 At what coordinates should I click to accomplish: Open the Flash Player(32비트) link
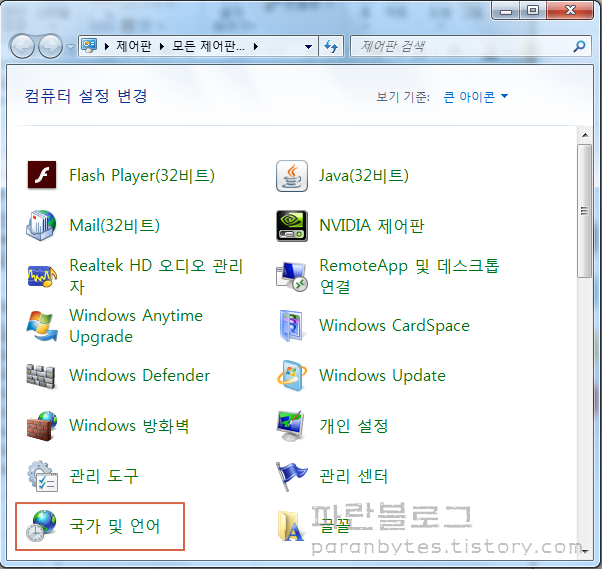pyautogui.click(x=142, y=175)
